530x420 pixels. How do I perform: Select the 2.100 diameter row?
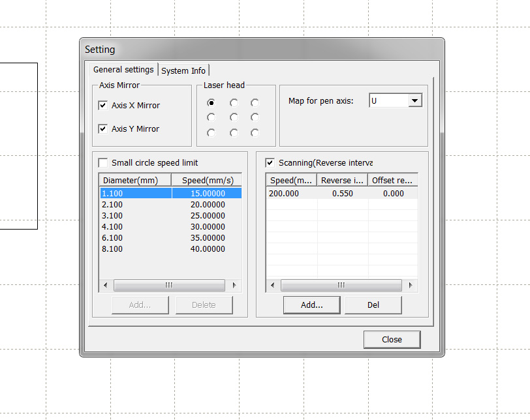coord(171,205)
